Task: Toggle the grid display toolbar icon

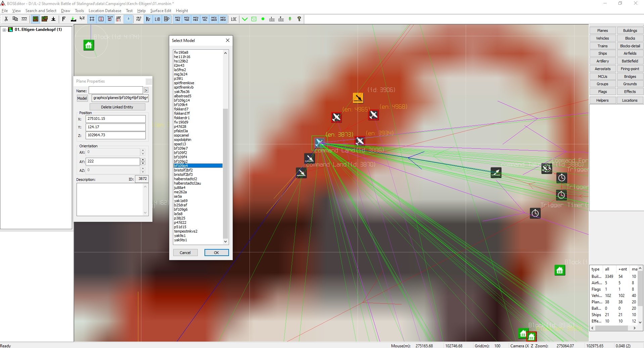Action: tap(92, 19)
